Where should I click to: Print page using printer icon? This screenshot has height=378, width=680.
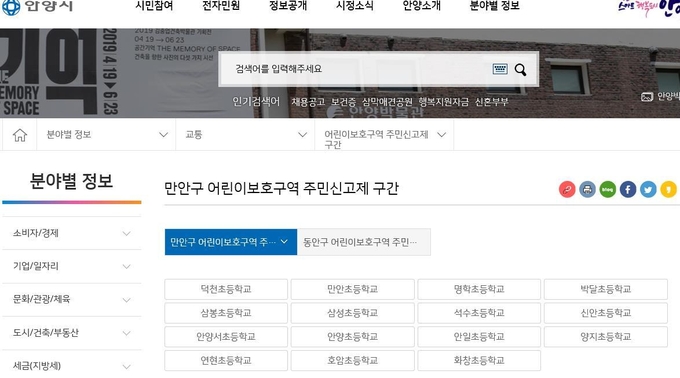click(x=587, y=189)
